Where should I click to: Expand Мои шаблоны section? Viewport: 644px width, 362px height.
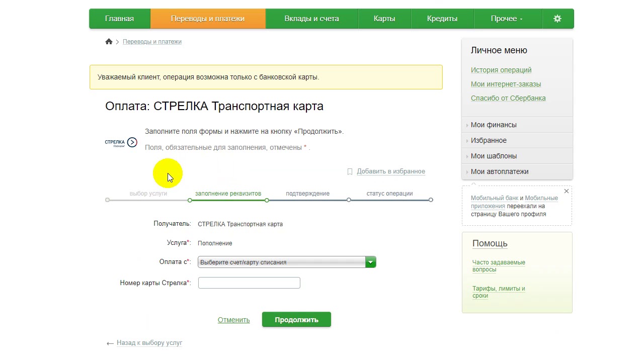pos(517,156)
